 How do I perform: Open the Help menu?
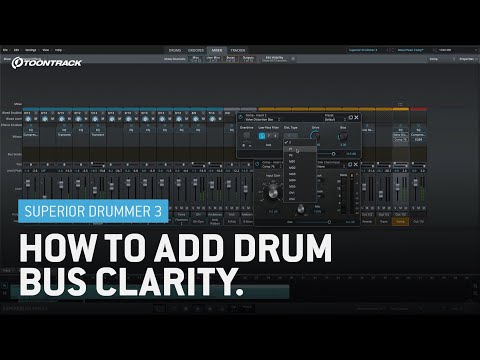[x=58, y=50]
